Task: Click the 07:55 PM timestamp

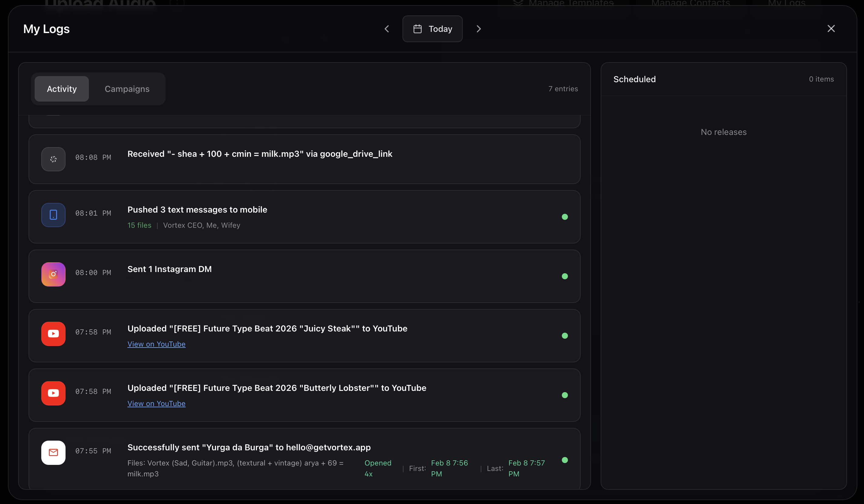Action: (x=93, y=451)
